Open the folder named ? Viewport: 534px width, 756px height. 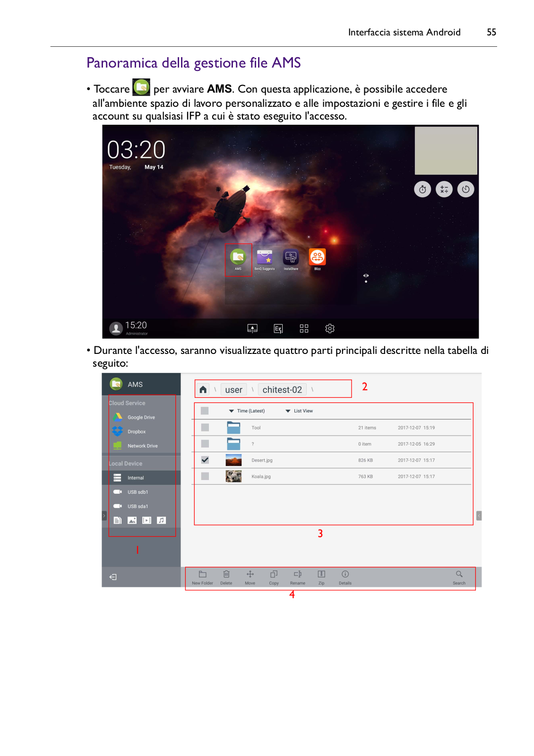[x=233, y=444]
